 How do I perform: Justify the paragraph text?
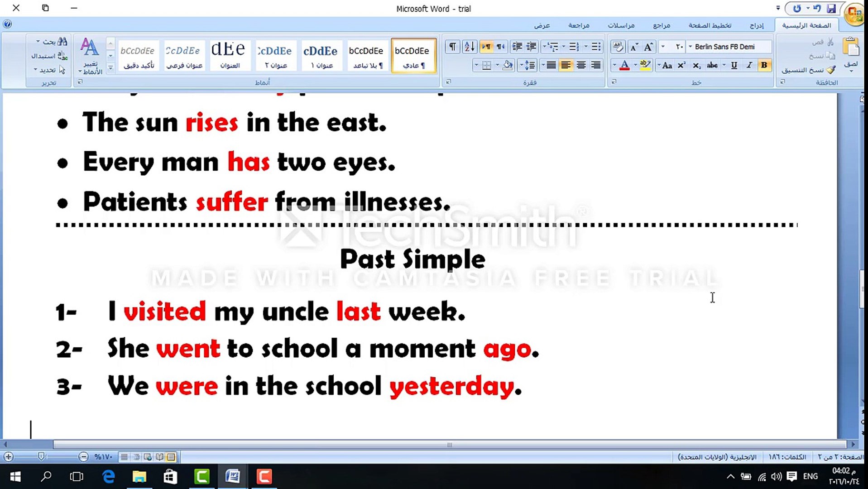pyautogui.click(x=551, y=65)
